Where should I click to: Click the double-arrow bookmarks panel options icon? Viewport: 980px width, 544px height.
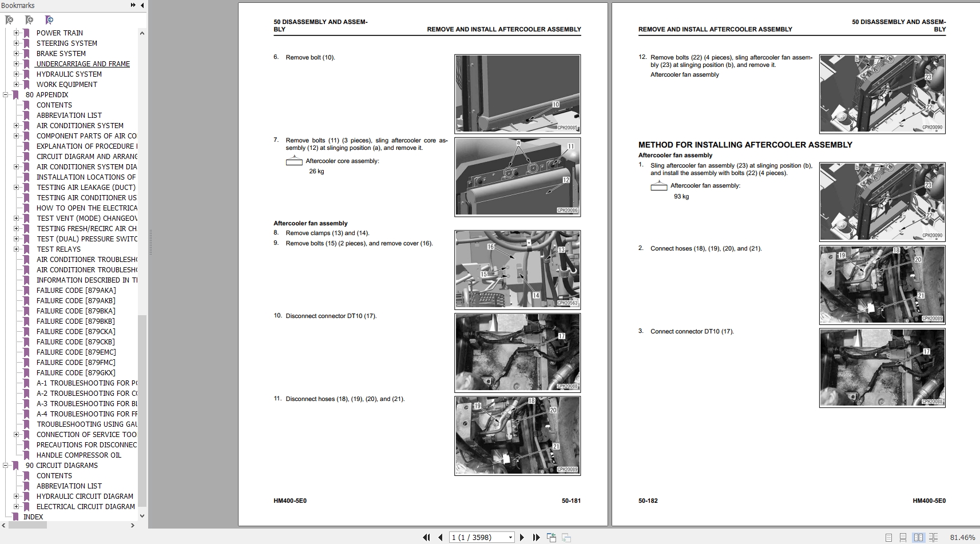[x=133, y=5]
